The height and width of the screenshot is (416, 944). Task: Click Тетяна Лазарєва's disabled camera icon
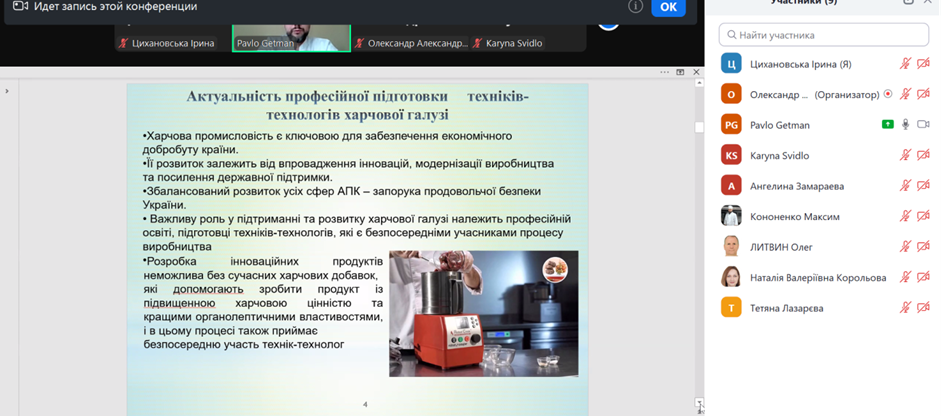pyautogui.click(x=923, y=308)
